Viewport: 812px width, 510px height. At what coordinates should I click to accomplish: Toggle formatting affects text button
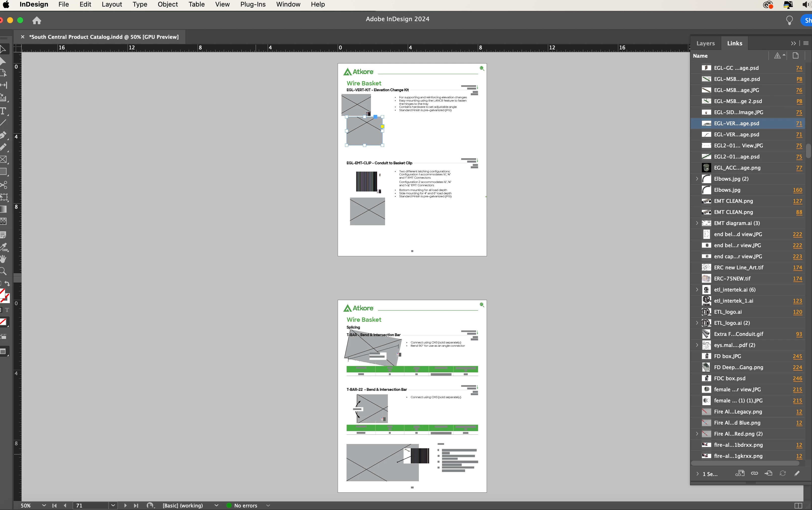pos(7,310)
